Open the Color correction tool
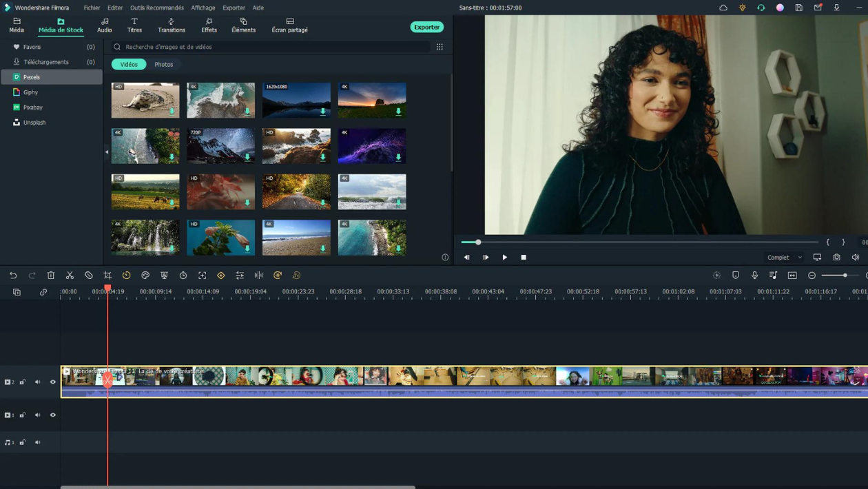 pyautogui.click(x=145, y=275)
